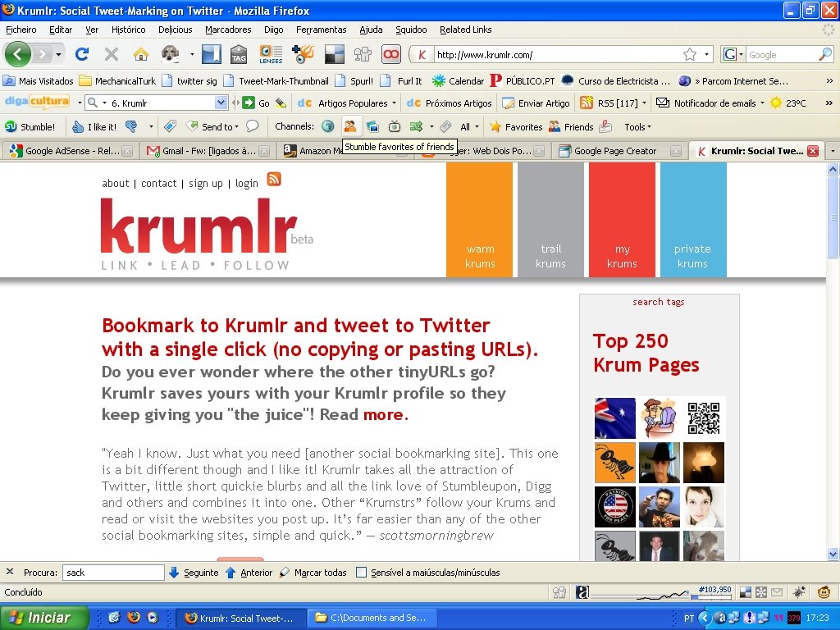The height and width of the screenshot is (630, 840).
Task: Click the Go button in Diga Cultura toolbar
Action: pos(256,103)
